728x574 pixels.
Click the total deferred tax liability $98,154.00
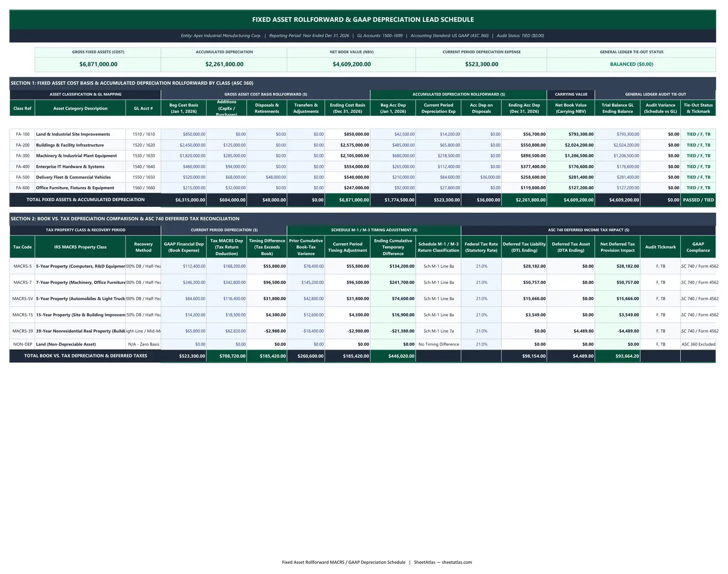click(524, 356)
